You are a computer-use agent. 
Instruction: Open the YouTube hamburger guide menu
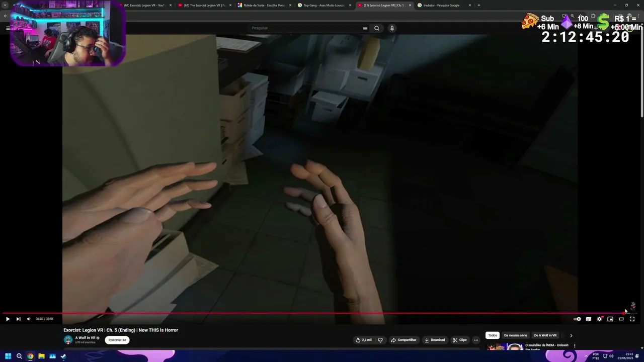tap(8, 28)
